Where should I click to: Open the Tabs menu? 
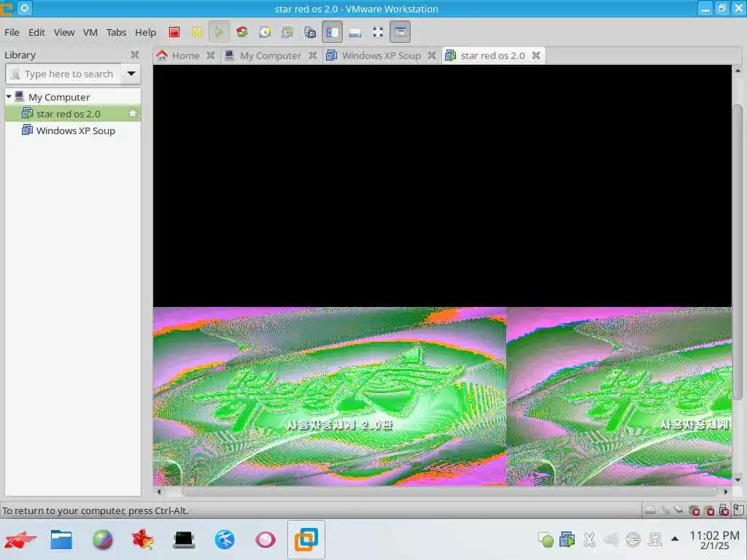(116, 32)
